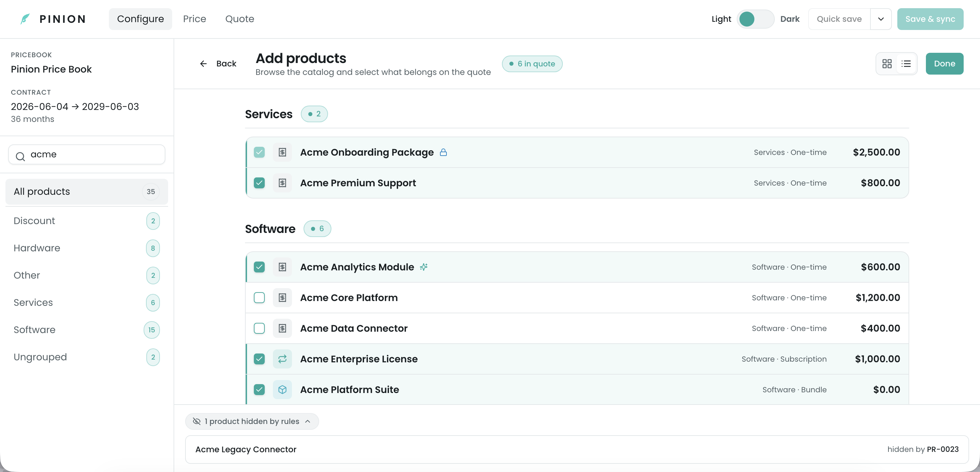Image resolution: width=980 pixels, height=472 pixels.
Task: Click product icon for Acme Analytics Module
Action: (x=282, y=267)
